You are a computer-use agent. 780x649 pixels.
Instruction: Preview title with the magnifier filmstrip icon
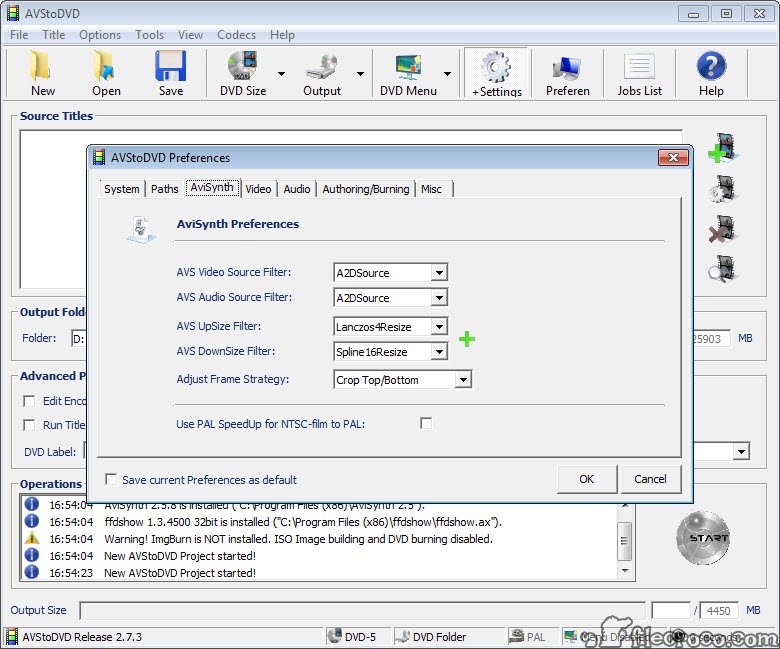pyautogui.click(x=723, y=269)
